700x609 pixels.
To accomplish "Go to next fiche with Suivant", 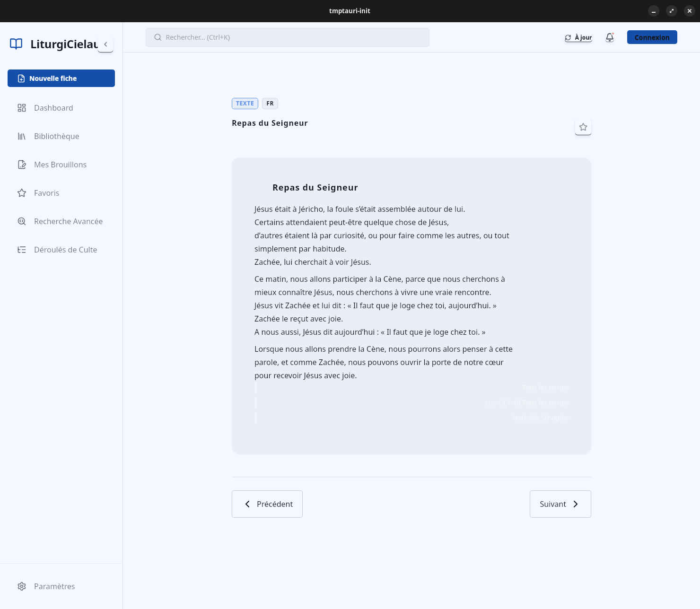I will (x=560, y=504).
